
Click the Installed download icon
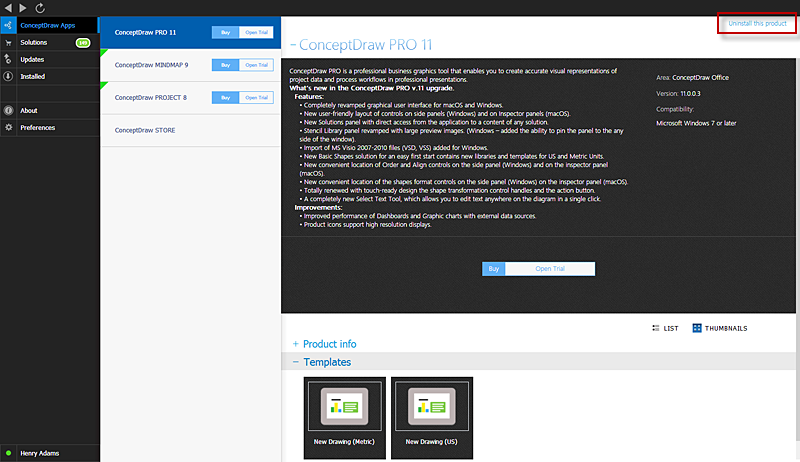pyautogui.click(x=8, y=76)
